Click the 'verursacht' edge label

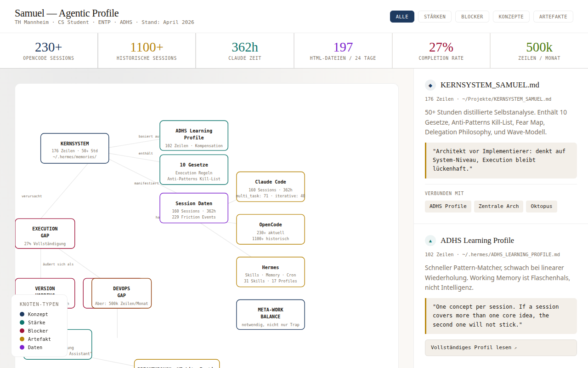[x=32, y=196]
